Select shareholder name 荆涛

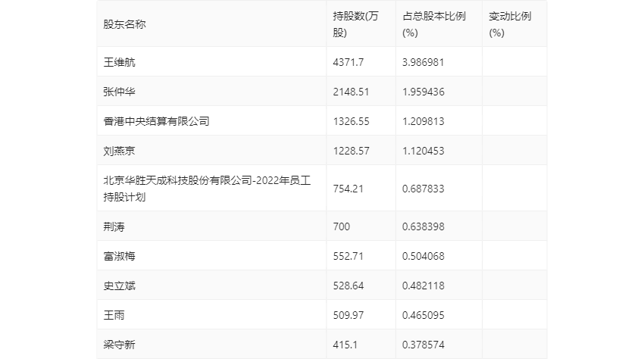(114, 226)
